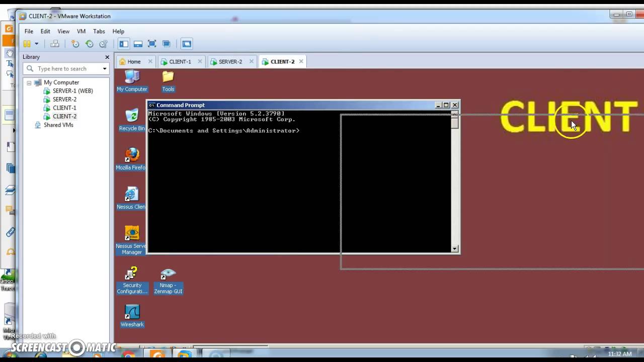
Task: Minimize the Command Prompt window
Action: click(438, 105)
